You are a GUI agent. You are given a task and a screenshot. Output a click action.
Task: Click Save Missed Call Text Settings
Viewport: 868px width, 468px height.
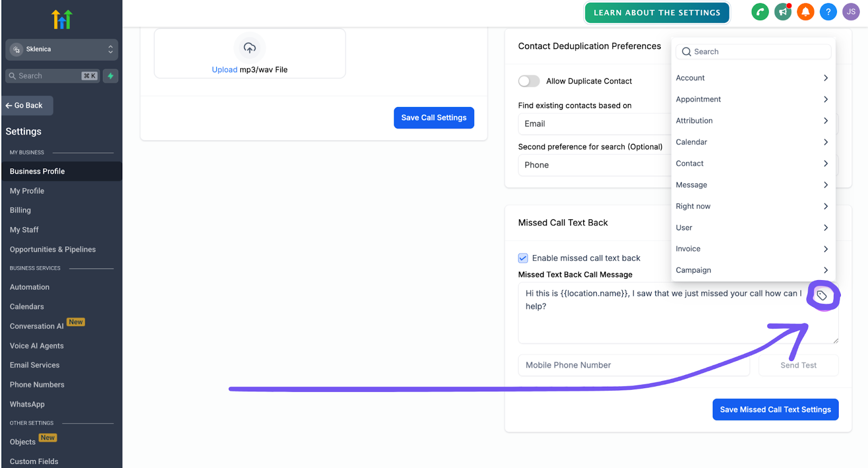[x=775, y=409]
